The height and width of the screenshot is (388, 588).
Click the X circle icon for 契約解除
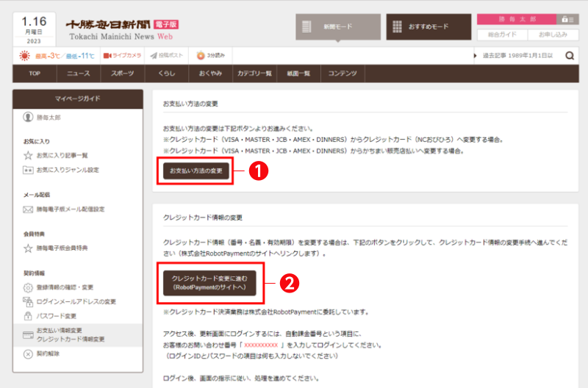point(28,354)
